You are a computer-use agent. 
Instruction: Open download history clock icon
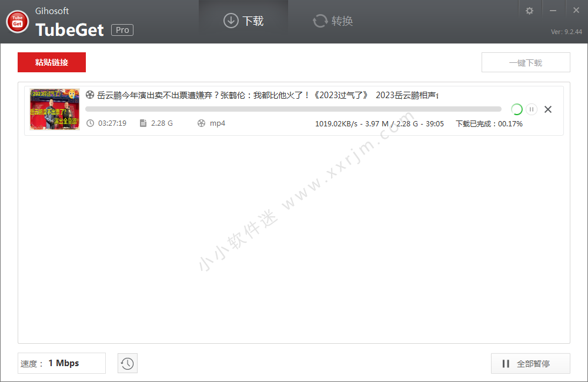tap(128, 363)
